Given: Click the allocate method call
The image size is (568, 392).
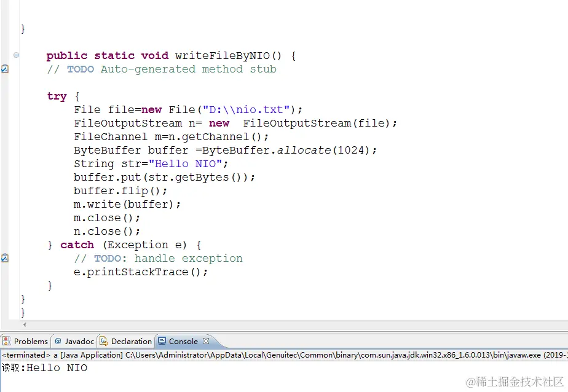Looking at the screenshot, I should [x=304, y=150].
